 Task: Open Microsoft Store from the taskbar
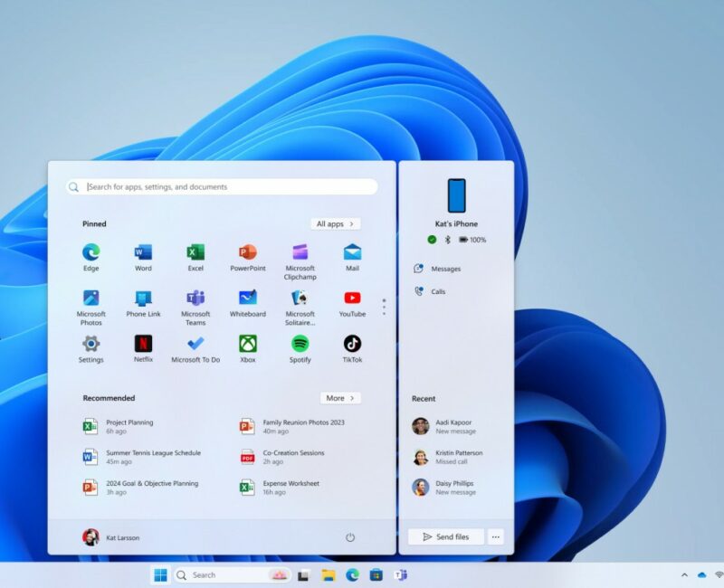tap(376, 575)
